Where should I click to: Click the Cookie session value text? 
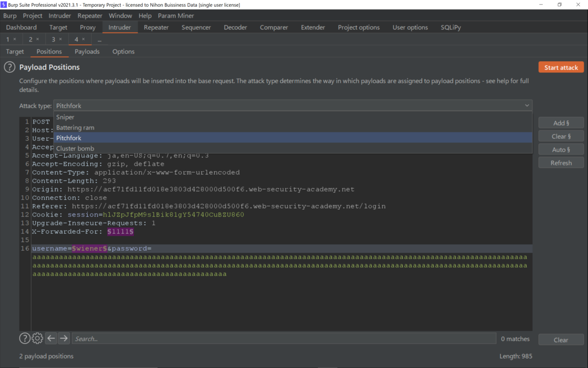tap(173, 214)
